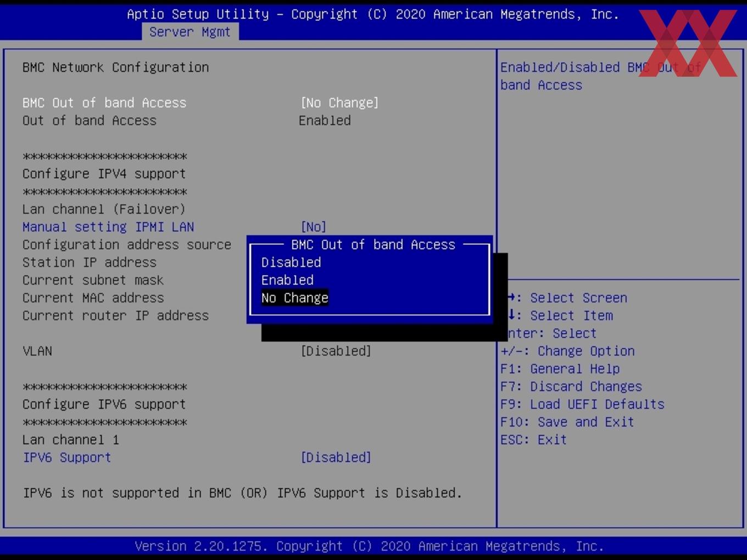The height and width of the screenshot is (560, 747).
Task: Click the Current MAC address label
Action: point(93,298)
